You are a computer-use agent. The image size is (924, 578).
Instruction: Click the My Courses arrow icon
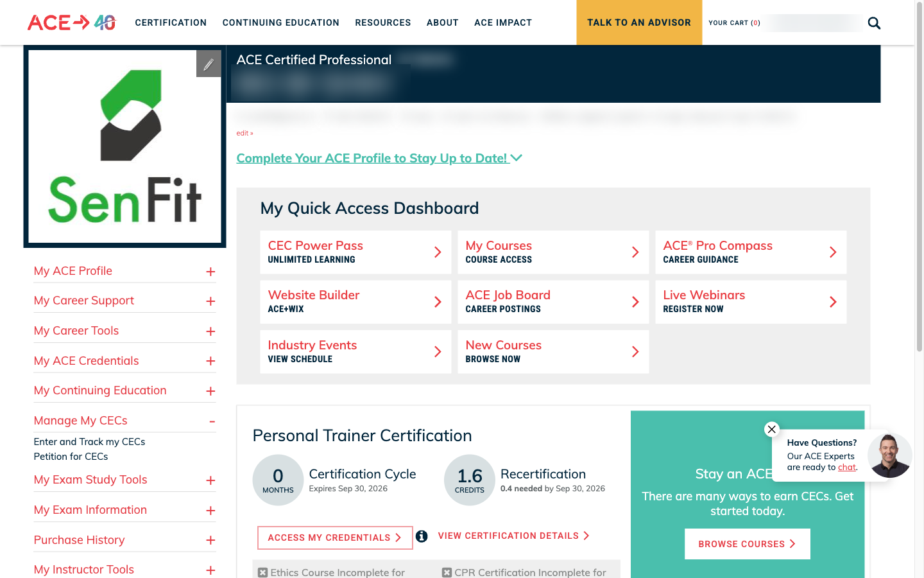click(x=635, y=252)
